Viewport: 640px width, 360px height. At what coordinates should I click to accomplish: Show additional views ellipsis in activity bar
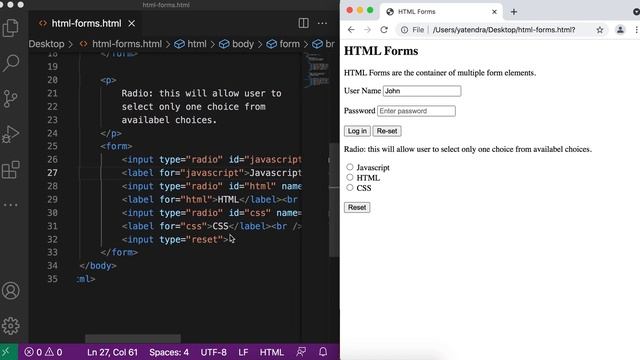point(11,205)
